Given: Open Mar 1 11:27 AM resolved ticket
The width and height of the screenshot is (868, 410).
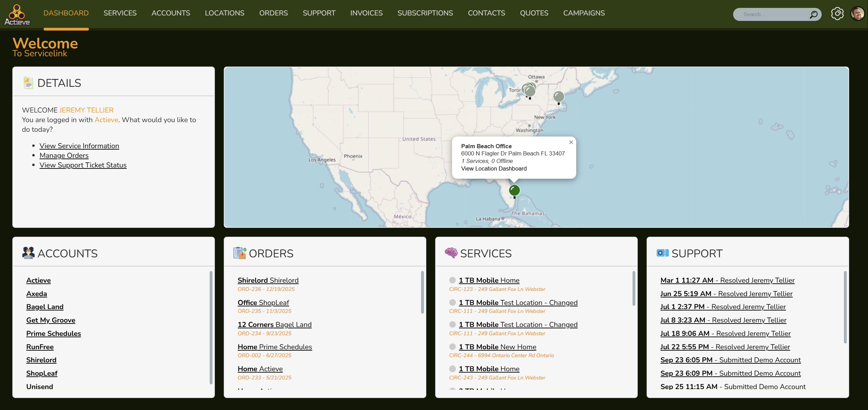Looking at the screenshot, I should (x=728, y=280).
